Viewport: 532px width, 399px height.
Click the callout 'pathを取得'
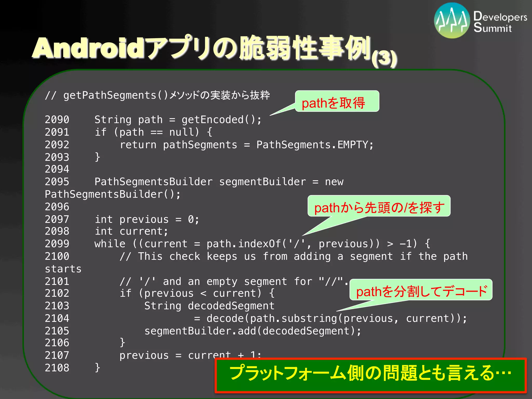pyautogui.click(x=337, y=101)
